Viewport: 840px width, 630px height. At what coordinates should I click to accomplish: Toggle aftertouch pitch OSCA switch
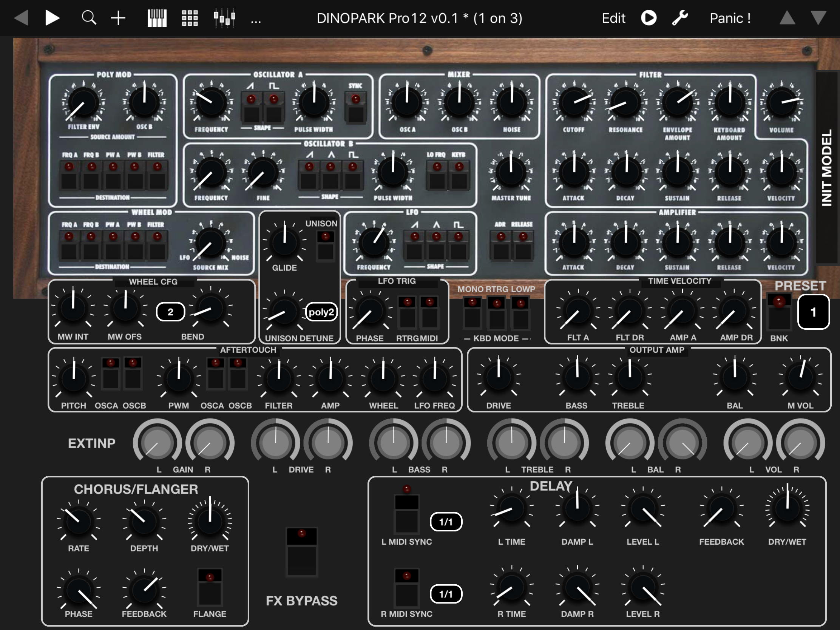(x=111, y=373)
